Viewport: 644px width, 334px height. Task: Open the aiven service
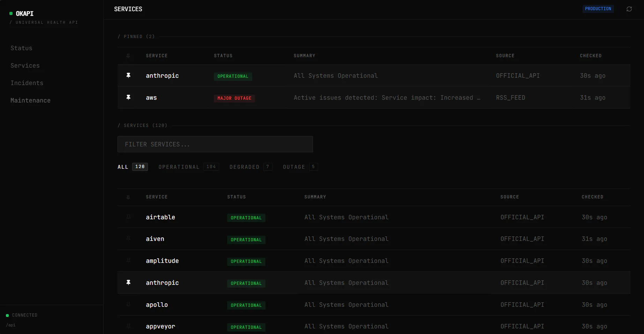tap(155, 239)
